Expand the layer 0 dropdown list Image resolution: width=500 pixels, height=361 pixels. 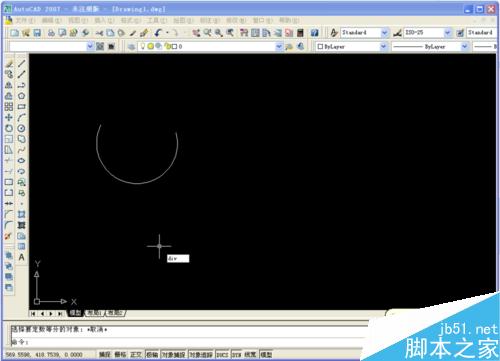pos(279,46)
